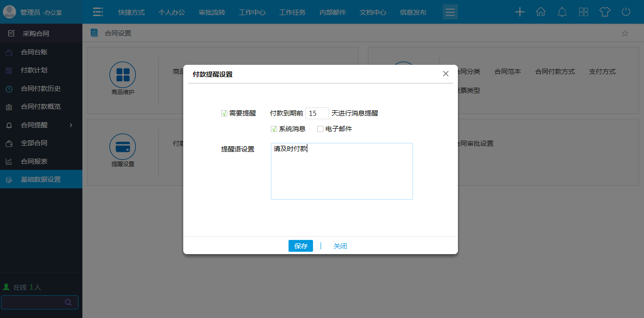Click the plus icon in the header

click(519, 12)
